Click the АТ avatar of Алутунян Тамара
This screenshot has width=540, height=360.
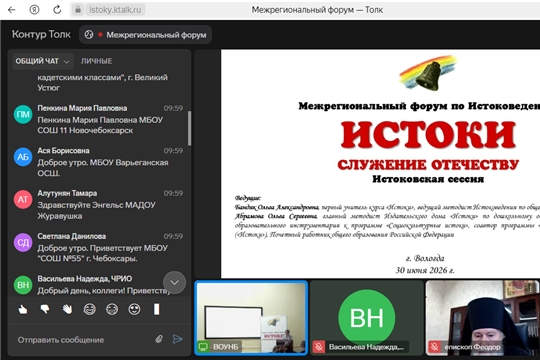[23, 199]
